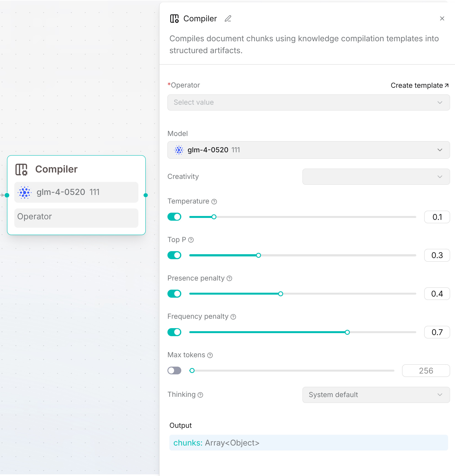Screen dimensions: 455x476
Task: Click the glm model logo in canvas node
Action: 25,192
